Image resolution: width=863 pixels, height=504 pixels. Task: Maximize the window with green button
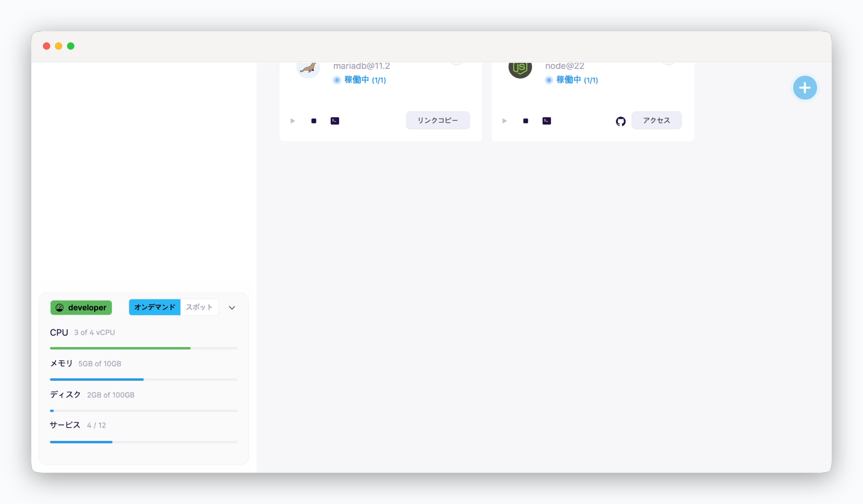pyautogui.click(x=71, y=46)
